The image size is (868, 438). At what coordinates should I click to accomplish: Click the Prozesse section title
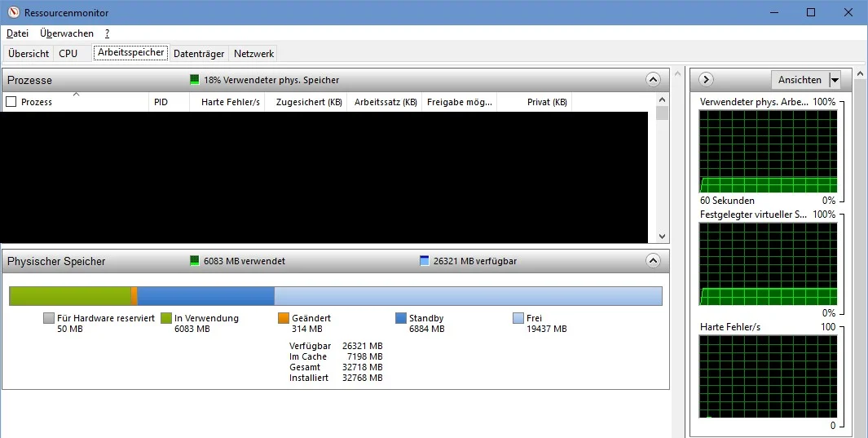29,80
